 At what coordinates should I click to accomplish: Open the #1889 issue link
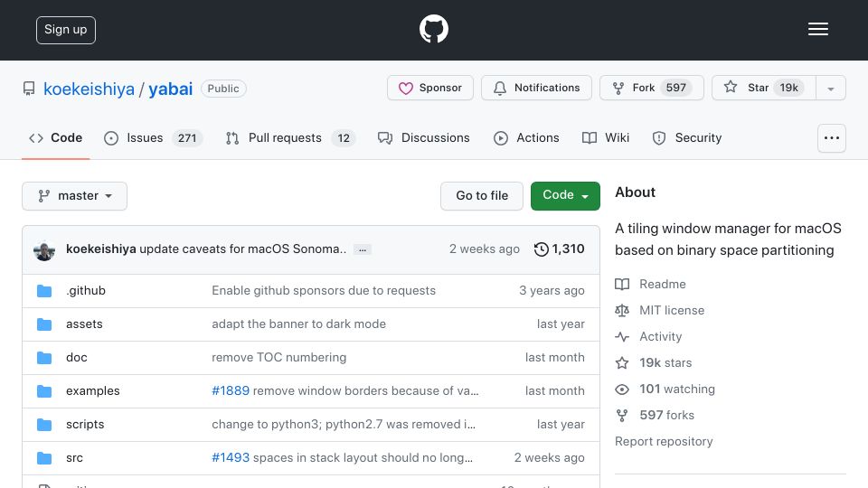(231, 390)
